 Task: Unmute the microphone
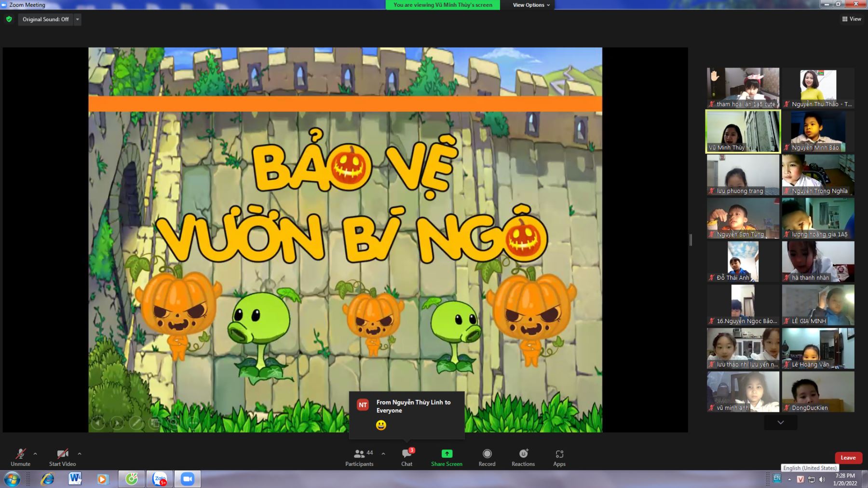tap(20, 457)
